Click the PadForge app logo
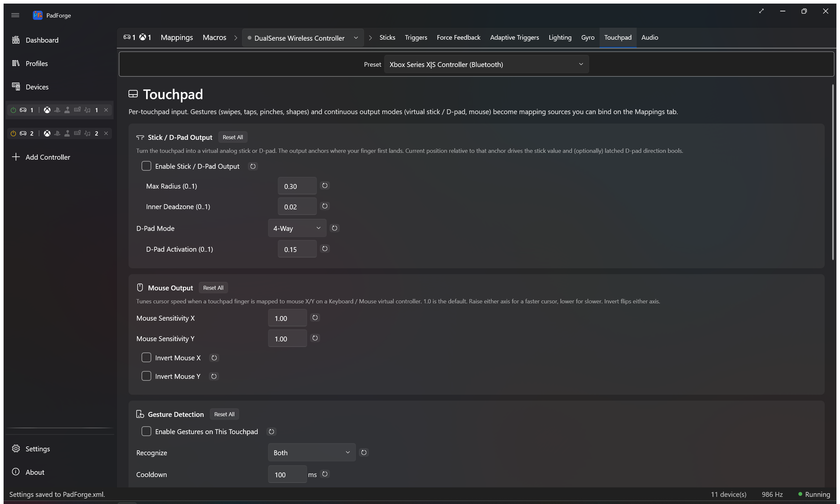This screenshot has width=840, height=504. (38, 15)
